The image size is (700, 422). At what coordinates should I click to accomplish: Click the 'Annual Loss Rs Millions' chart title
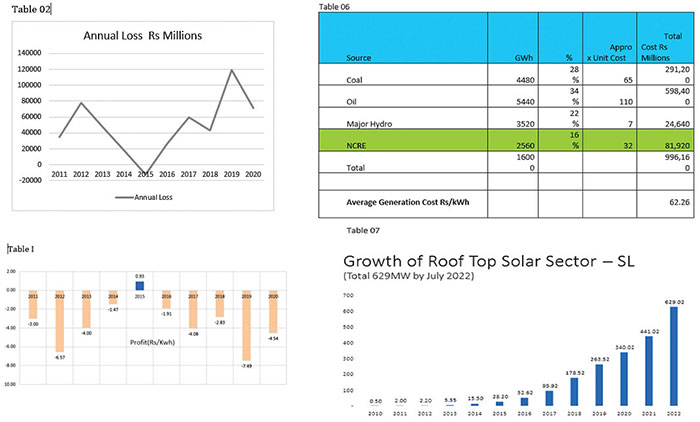(143, 36)
